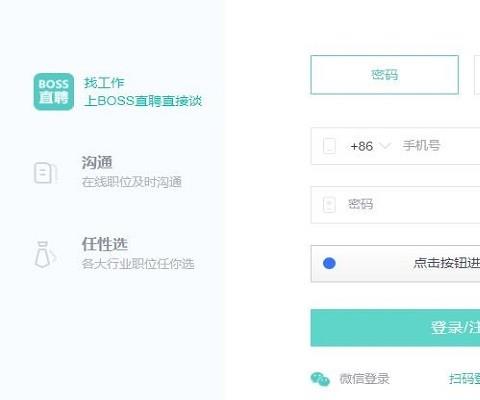
Task: Click the 任性选 heading text
Action: (x=105, y=244)
